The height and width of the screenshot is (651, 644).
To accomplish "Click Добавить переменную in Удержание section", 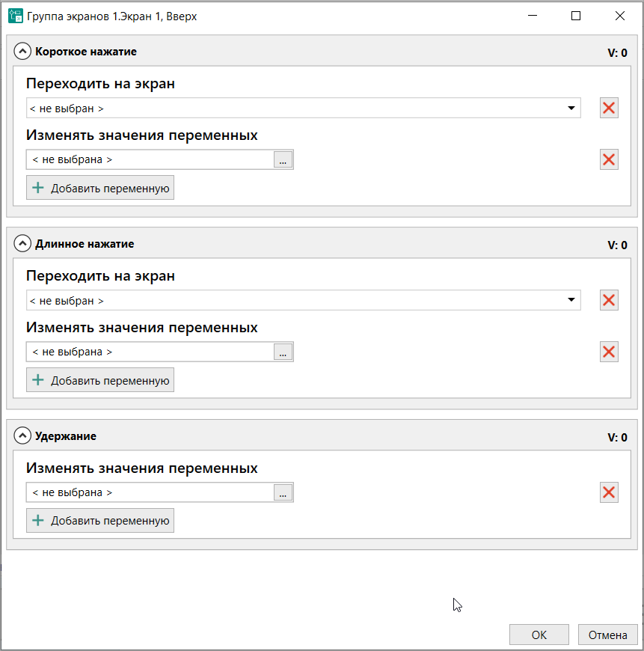I will pos(100,521).
